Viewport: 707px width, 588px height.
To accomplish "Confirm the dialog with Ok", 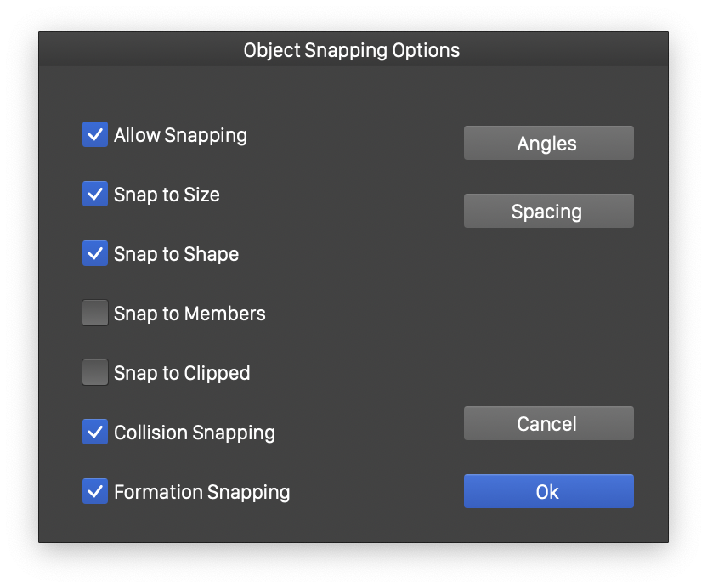I will (x=548, y=491).
